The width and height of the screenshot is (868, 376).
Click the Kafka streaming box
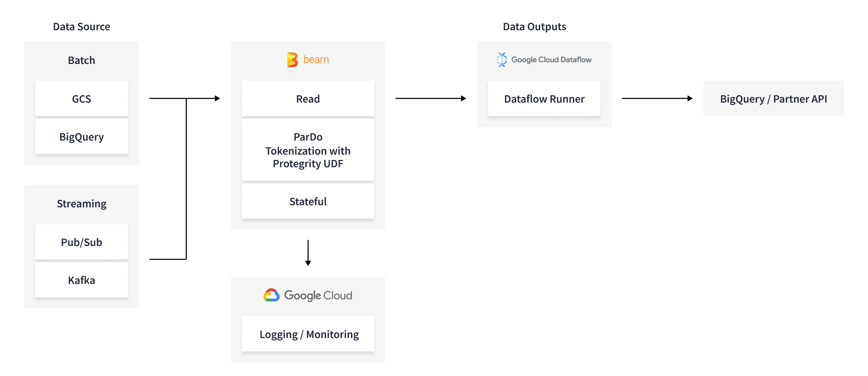(82, 280)
